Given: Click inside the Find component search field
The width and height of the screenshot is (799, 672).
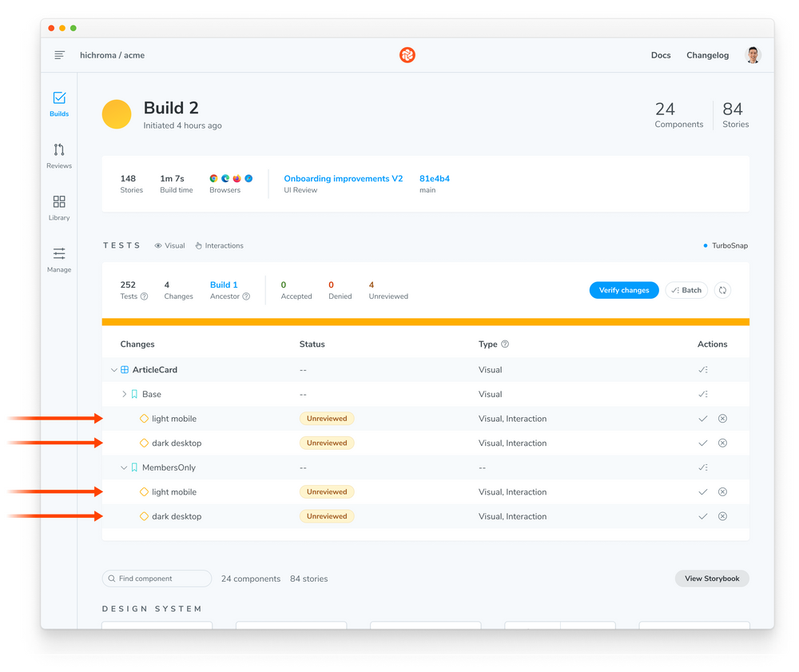Looking at the screenshot, I should tap(156, 578).
